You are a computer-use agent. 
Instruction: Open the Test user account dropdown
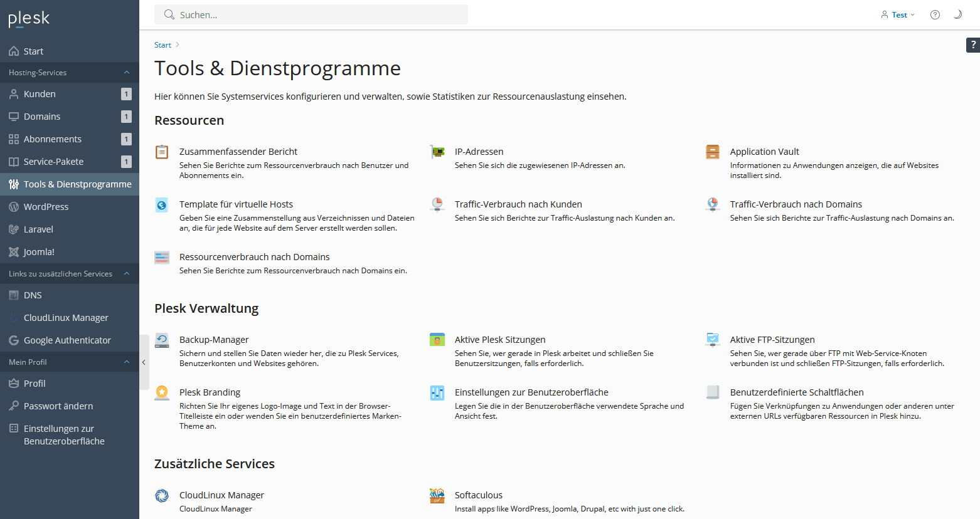[898, 15]
